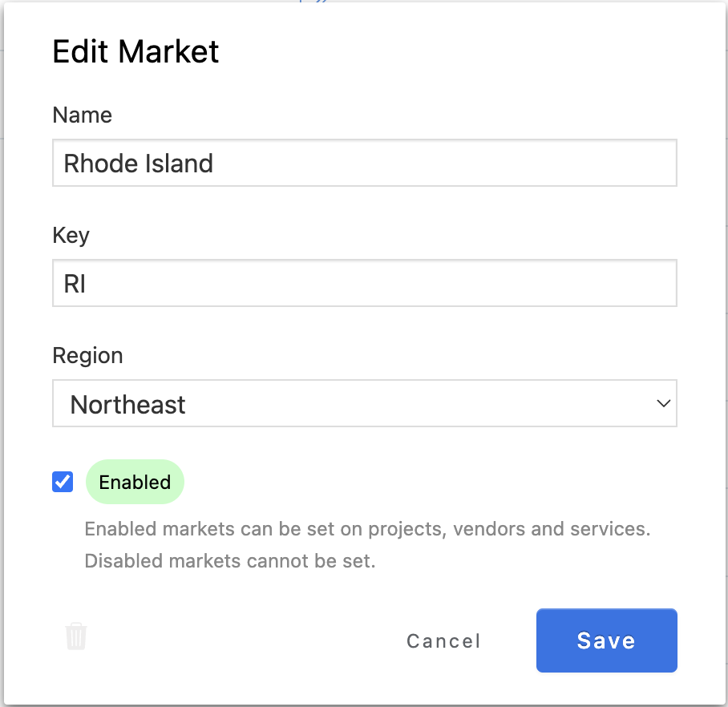
Task: Focus the Key field containing RI
Action: coord(365,283)
